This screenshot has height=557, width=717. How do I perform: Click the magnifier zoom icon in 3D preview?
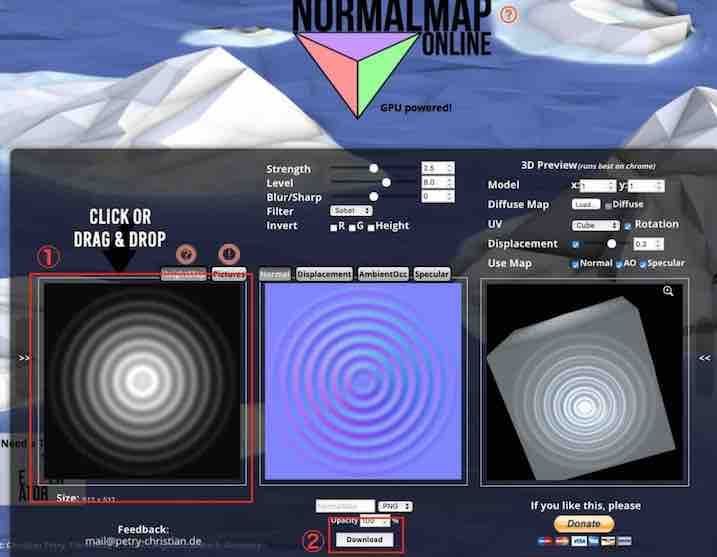point(668,291)
